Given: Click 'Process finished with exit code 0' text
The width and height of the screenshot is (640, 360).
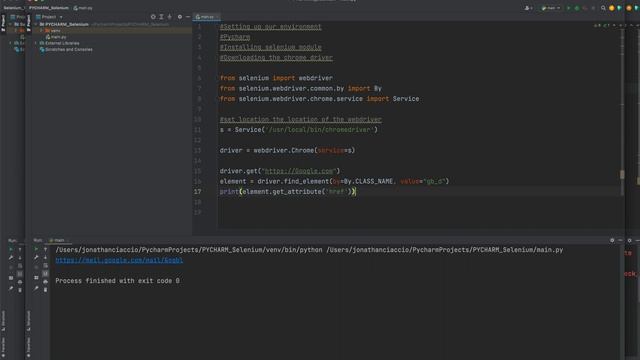Looking at the screenshot, I should [118, 281].
